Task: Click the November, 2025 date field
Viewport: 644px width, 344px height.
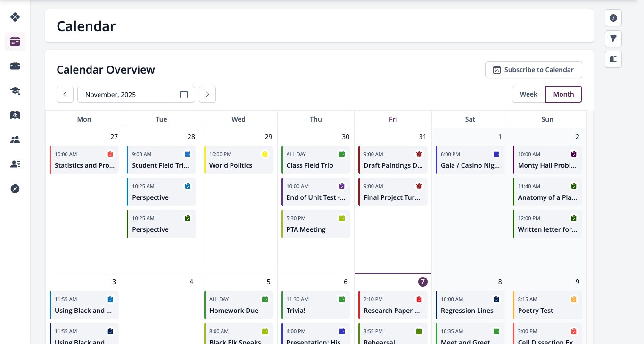Action: [136, 94]
